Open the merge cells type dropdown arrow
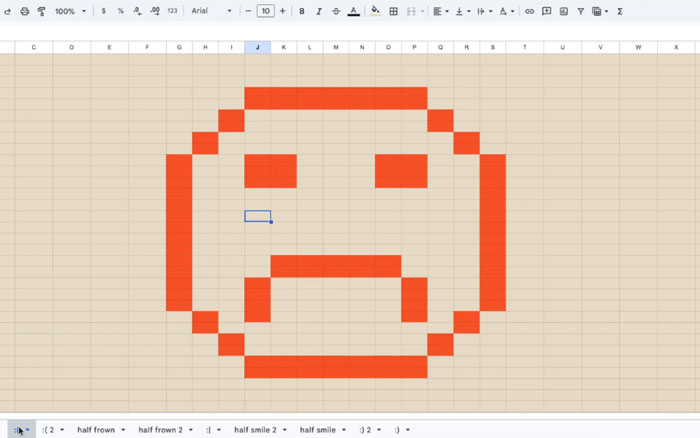This screenshot has height=438, width=700. click(422, 12)
